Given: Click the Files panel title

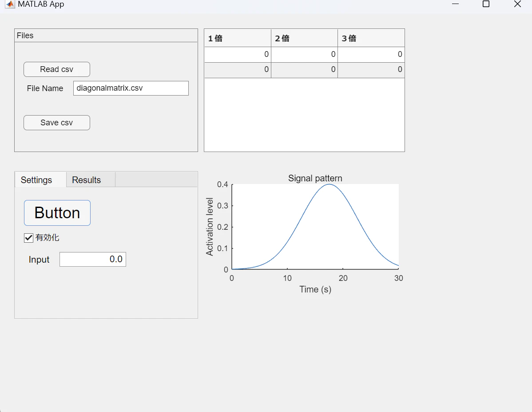Looking at the screenshot, I should tap(25, 36).
